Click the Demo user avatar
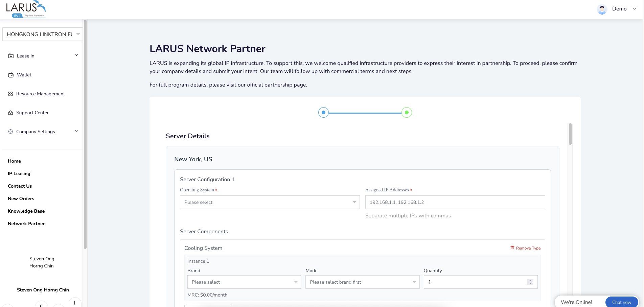Viewport: 644px width, 307px height. 602,9
